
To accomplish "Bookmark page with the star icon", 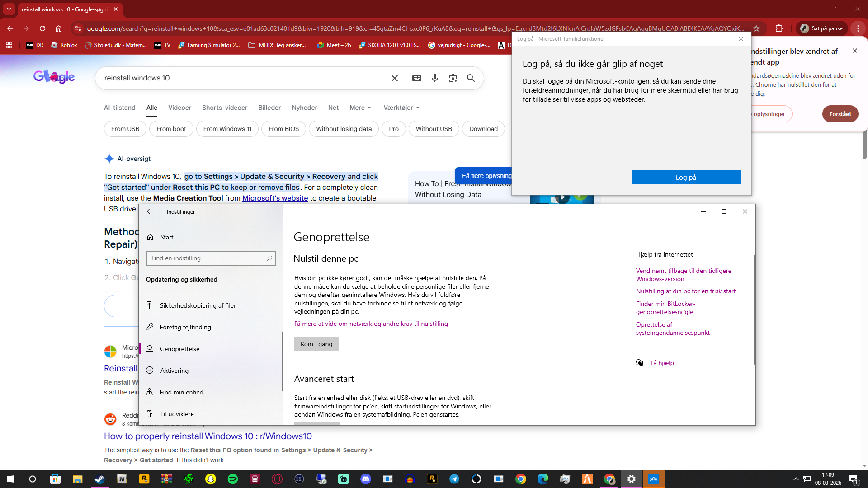I will point(756,28).
